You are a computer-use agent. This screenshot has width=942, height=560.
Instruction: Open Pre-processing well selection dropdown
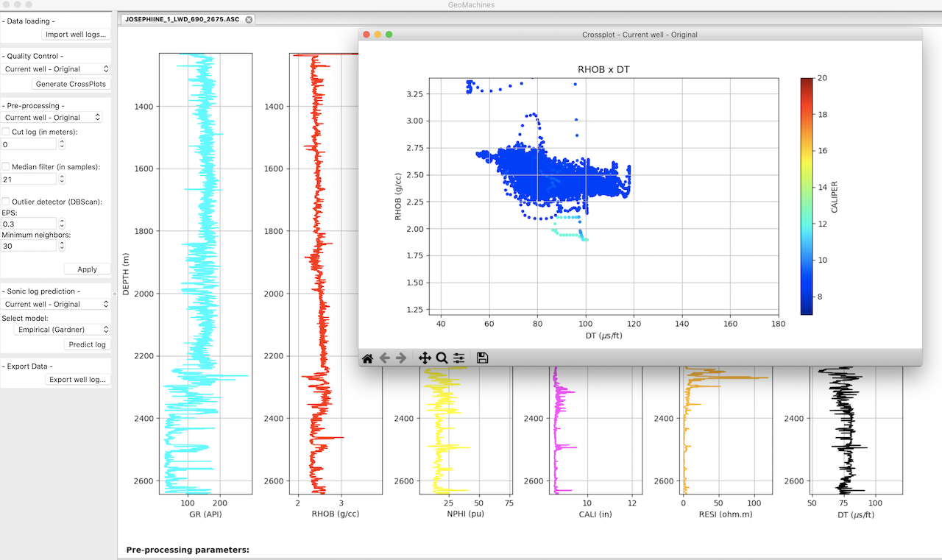pyautogui.click(x=52, y=118)
